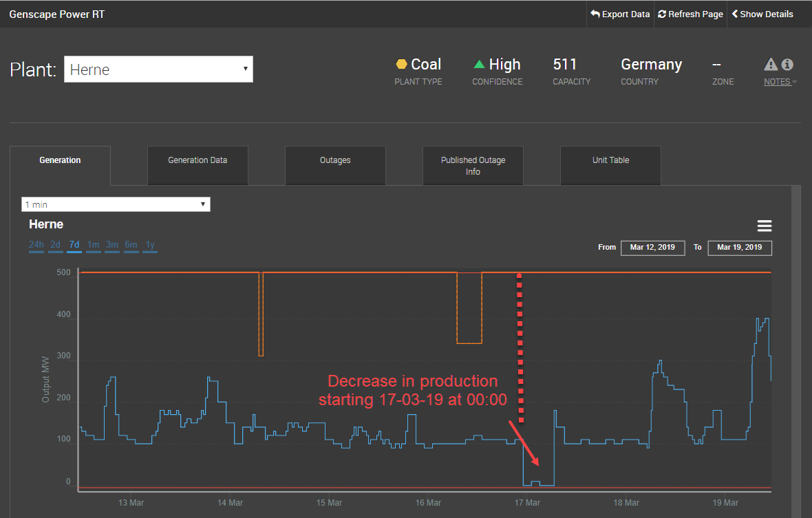Click the Refresh Page circular arrows icon

tap(662, 14)
